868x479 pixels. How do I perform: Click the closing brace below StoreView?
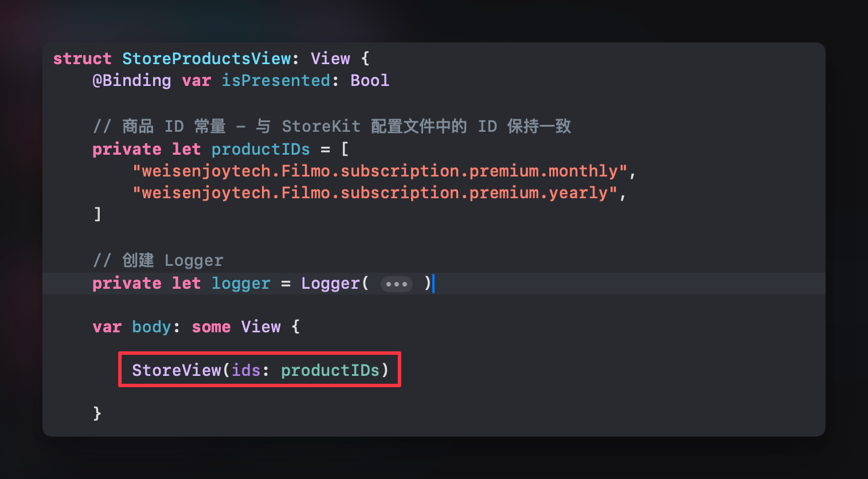(x=97, y=413)
